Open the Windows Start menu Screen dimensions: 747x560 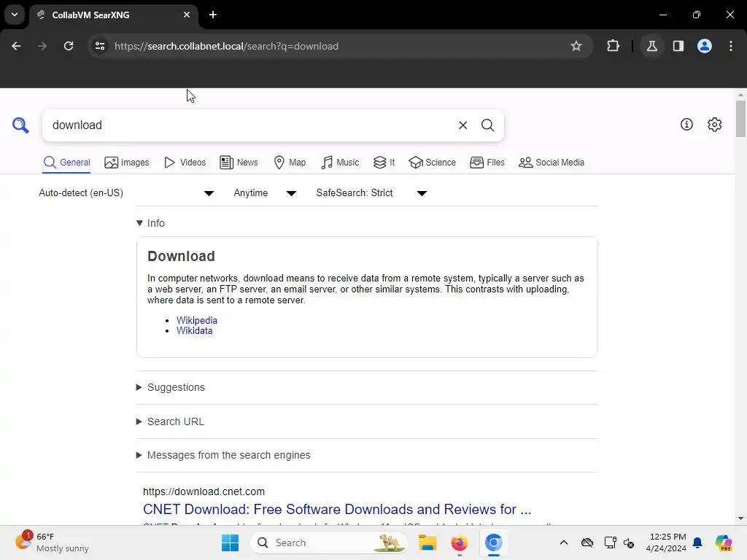pos(230,542)
